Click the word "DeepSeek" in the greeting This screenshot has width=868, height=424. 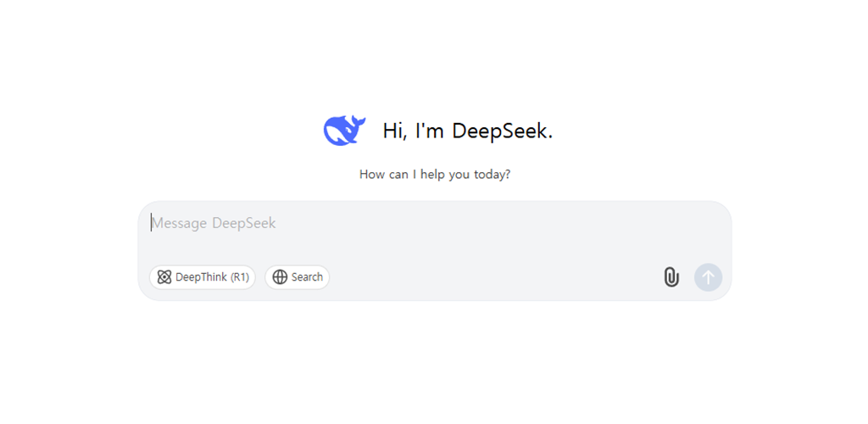502,131
